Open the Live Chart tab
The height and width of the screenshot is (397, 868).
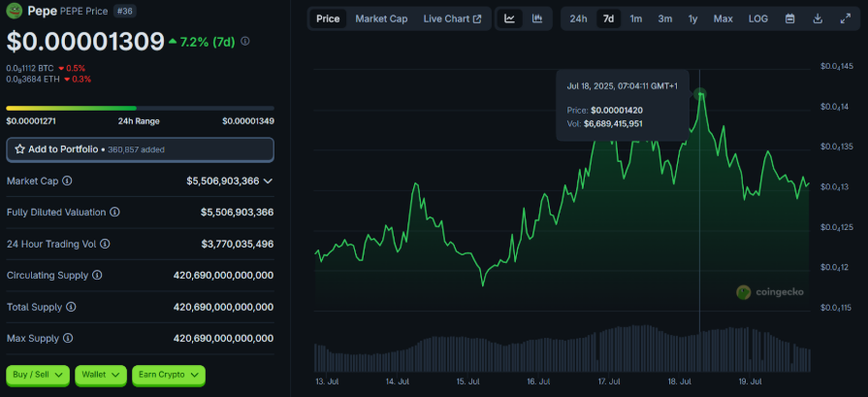(452, 18)
